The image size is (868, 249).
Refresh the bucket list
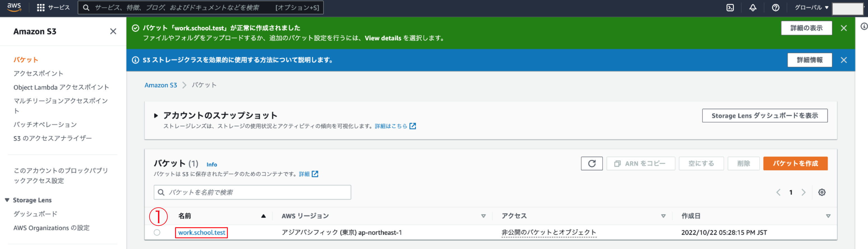click(592, 164)
